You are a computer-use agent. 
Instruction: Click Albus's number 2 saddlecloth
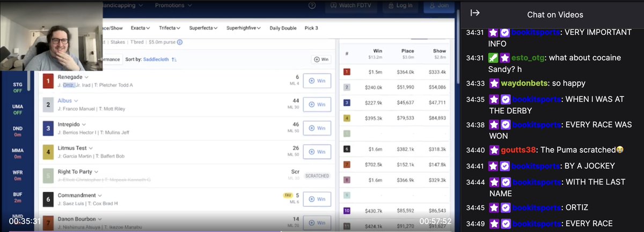[x=48, y=104]
